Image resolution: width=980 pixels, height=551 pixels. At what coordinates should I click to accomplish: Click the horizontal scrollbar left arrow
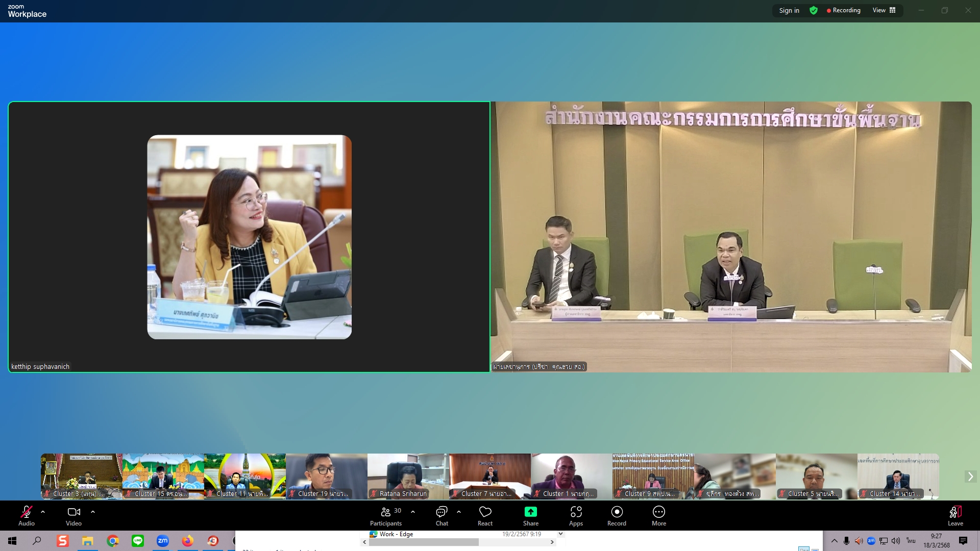click(364, 542)
